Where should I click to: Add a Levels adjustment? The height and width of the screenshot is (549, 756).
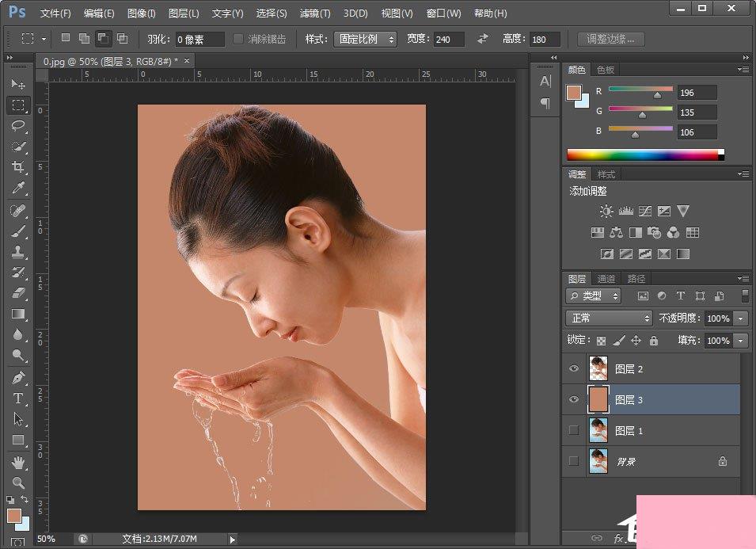click(x=626, y=212)
